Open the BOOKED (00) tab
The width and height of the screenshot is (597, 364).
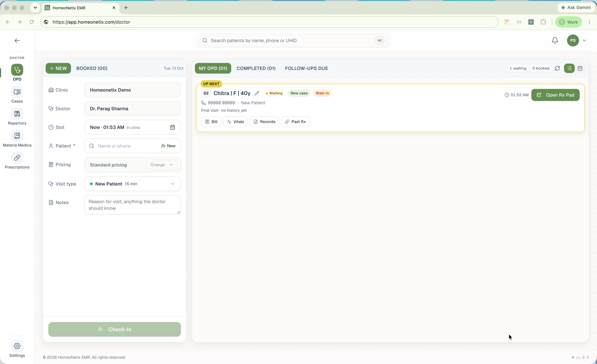pyautogui.click(x=92, y=68)
